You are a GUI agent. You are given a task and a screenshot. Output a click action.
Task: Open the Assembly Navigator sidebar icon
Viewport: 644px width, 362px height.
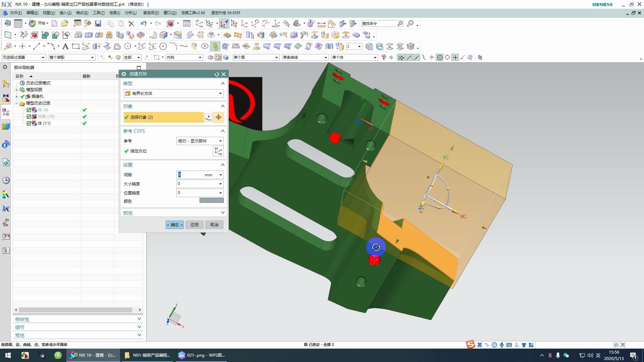(x=6, y=84)
